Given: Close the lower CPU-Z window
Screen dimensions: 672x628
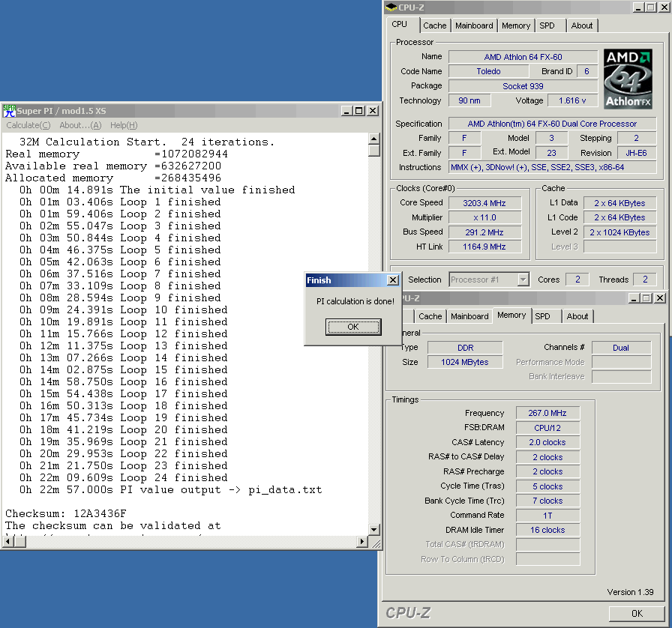Looking at the screenshot, I should point(660,298).
